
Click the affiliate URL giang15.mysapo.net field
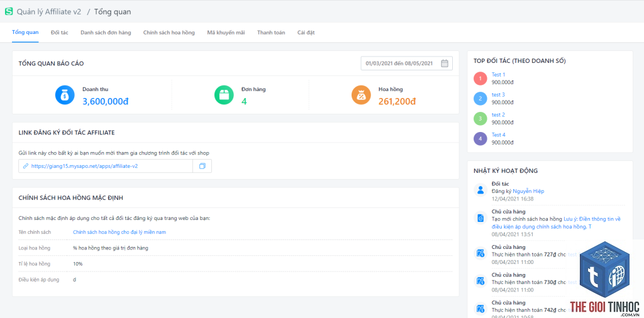click(x=106, y=166)
